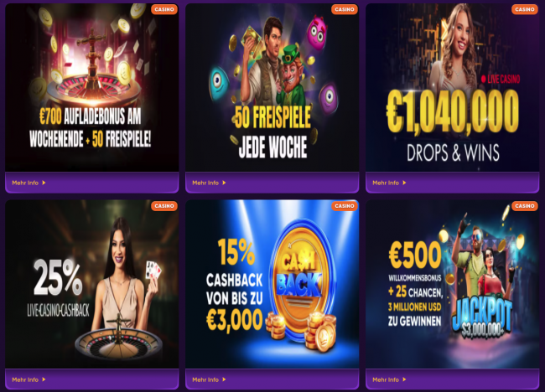
Task: Click the CASINO badge on the Aufladebonus card
Action: [164, 9]
